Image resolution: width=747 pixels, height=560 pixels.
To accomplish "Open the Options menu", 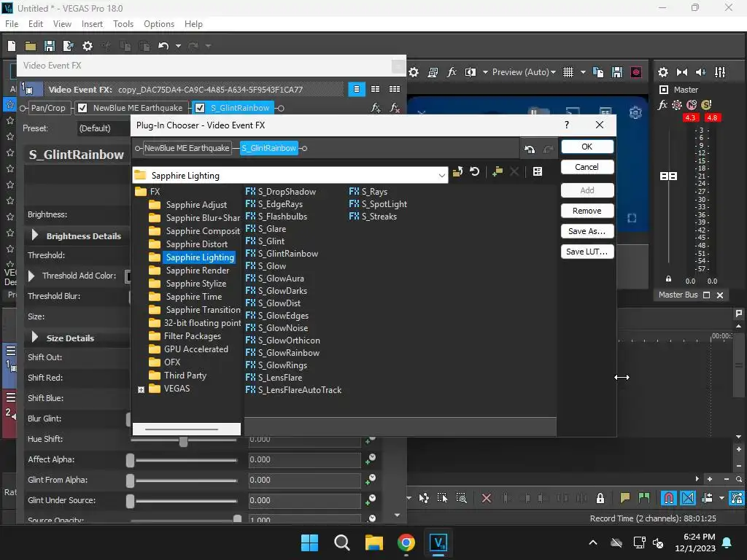I will pos(158,24).
